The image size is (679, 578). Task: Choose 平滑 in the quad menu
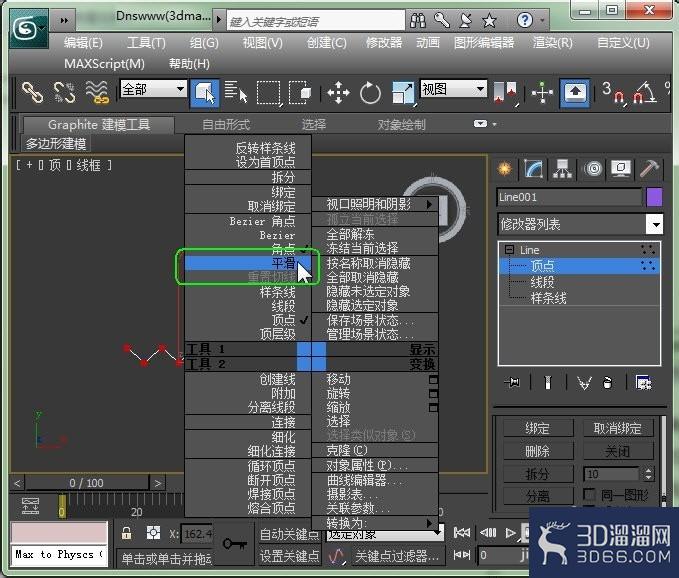(x=248, y=263)
